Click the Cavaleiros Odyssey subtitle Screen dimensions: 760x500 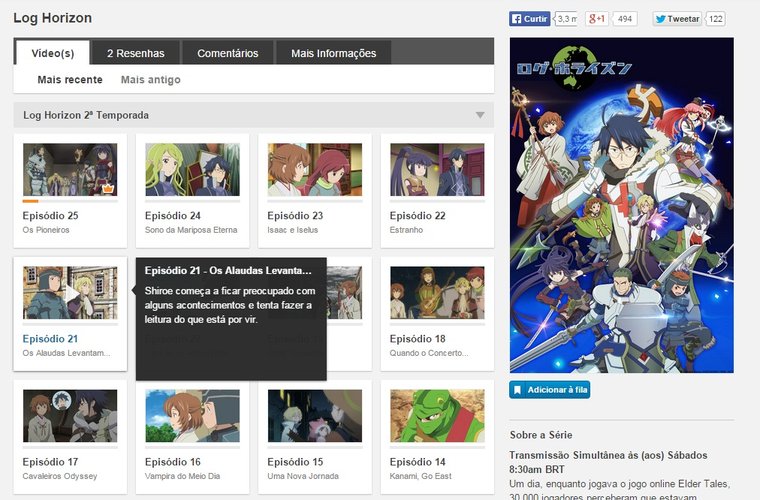60,476
